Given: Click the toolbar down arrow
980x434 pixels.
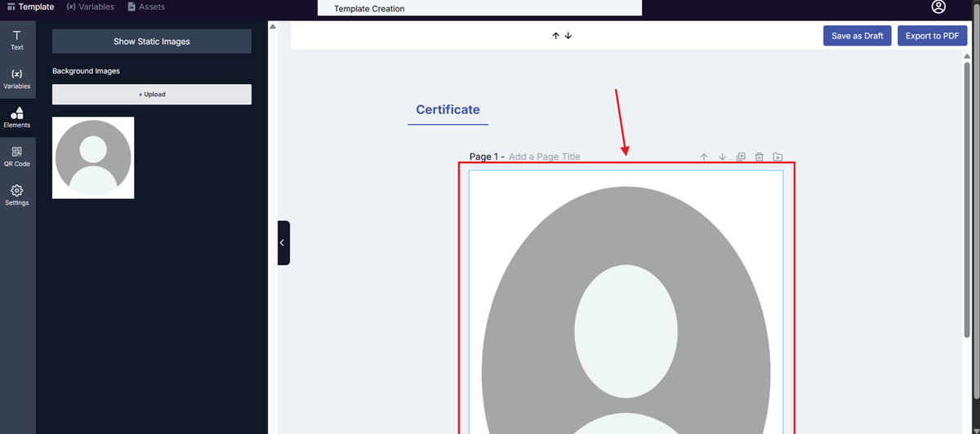Looking at the screenshot, I should pyautogui.click(x=568, y=36).
